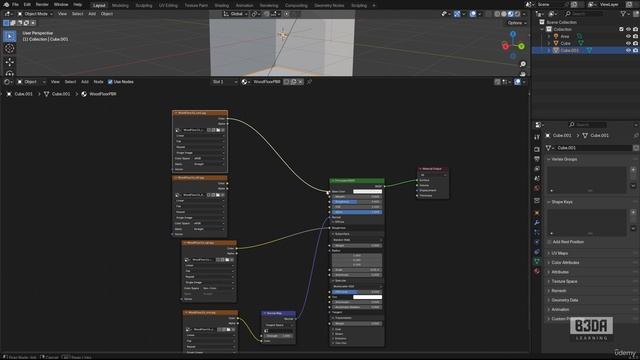The image size is (640, 360).
Task: Disable Collection in renders via camera icon
Action: tap(636, 29)
